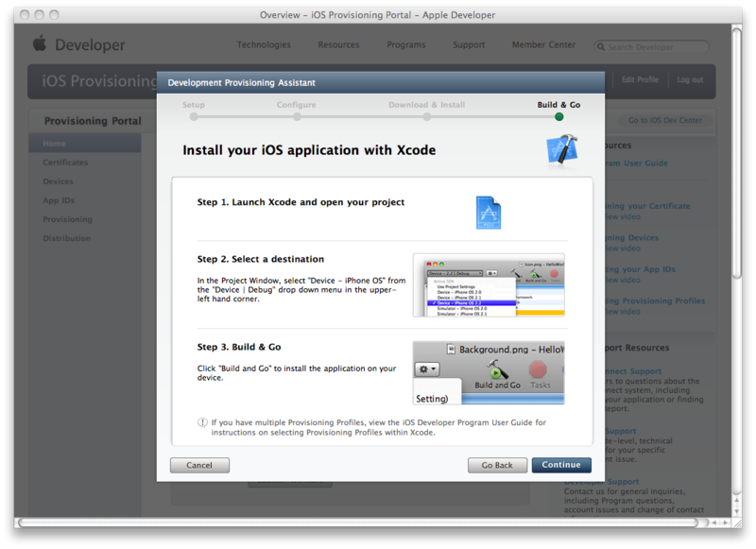
Task: Click the info icon beside Provisioning Profiles note
Action: [202, 422]
